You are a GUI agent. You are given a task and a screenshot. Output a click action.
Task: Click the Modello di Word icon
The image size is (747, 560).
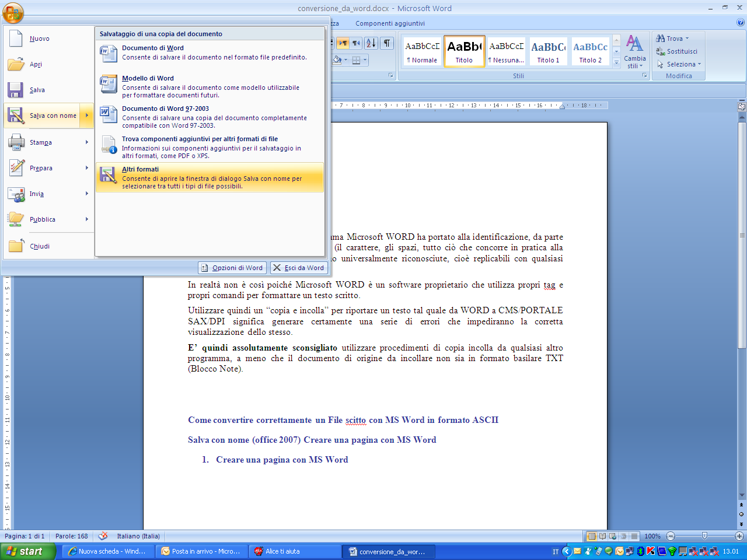pos(109,85)
